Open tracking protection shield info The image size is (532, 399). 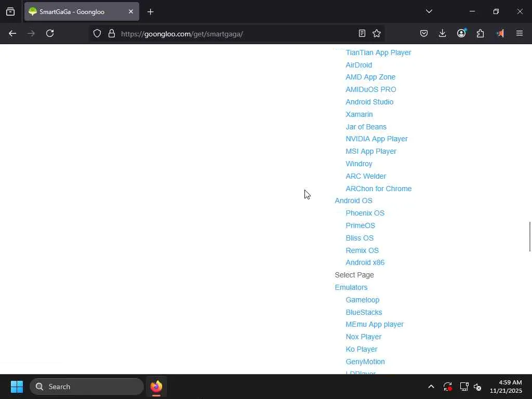97,34
